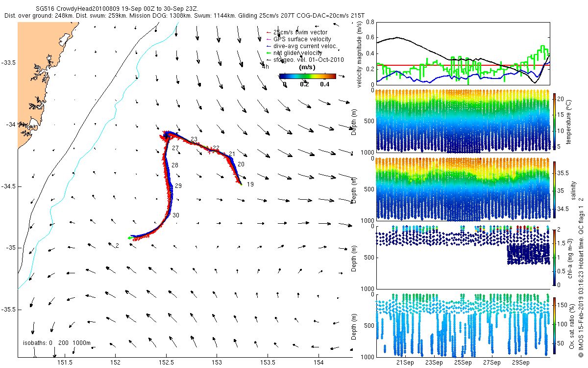588x368 pixels.
Task: Click date tick label '25Sep'
Action: 463,363
